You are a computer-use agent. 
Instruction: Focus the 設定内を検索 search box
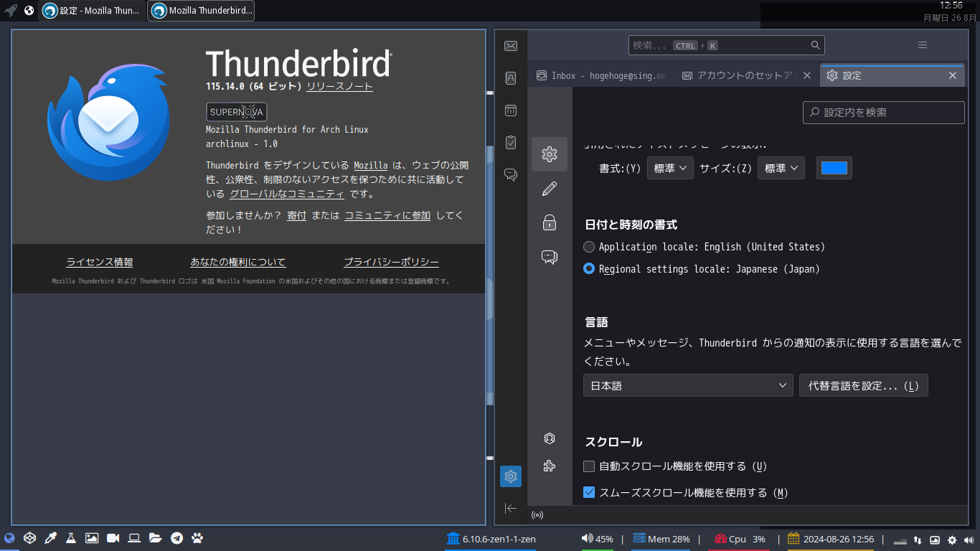[884, 113]
